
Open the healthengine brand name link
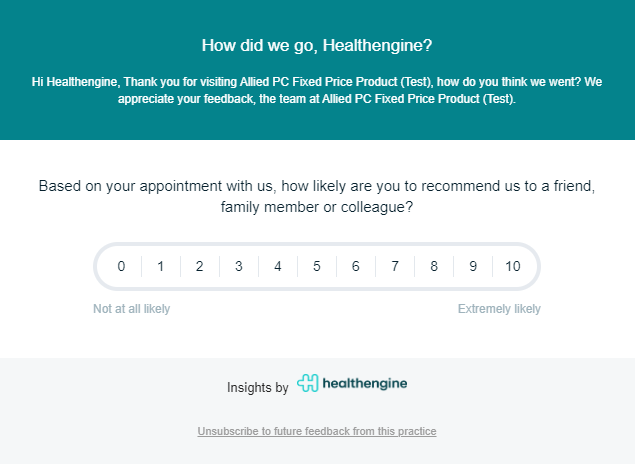(x=365, y=383)
